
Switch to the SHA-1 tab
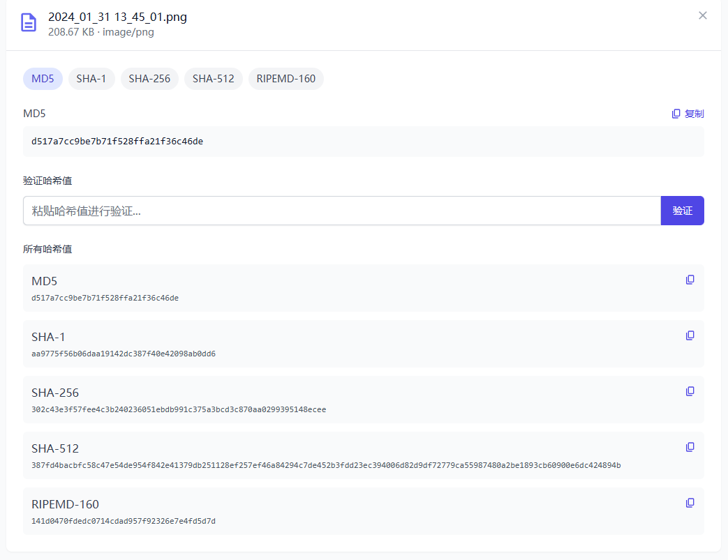91,79
